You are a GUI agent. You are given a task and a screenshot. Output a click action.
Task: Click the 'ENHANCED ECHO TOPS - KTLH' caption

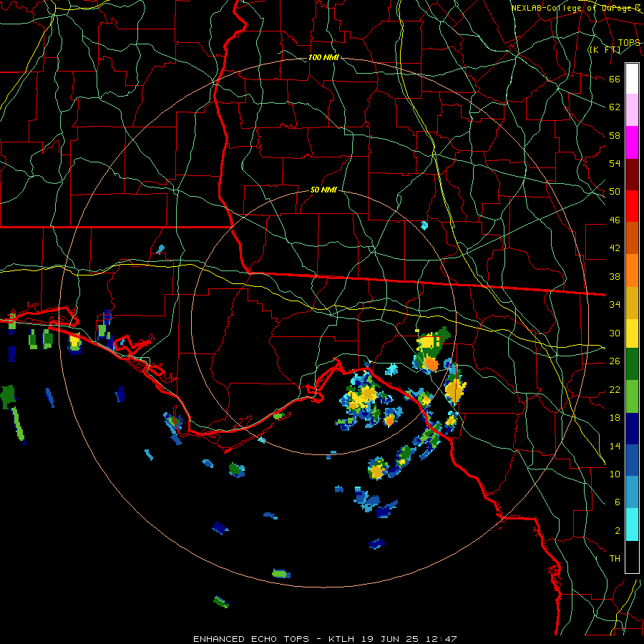click(x=273, y=639)
